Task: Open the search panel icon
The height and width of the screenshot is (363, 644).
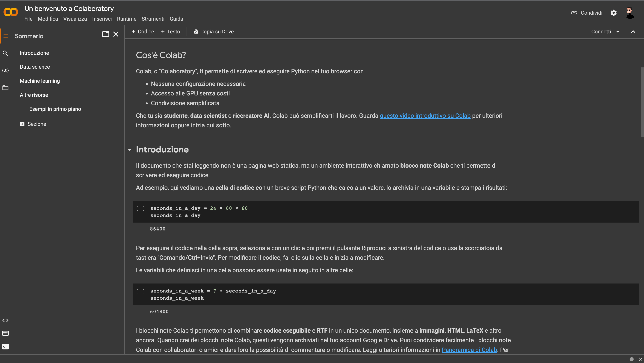Action: click(5, 53)
